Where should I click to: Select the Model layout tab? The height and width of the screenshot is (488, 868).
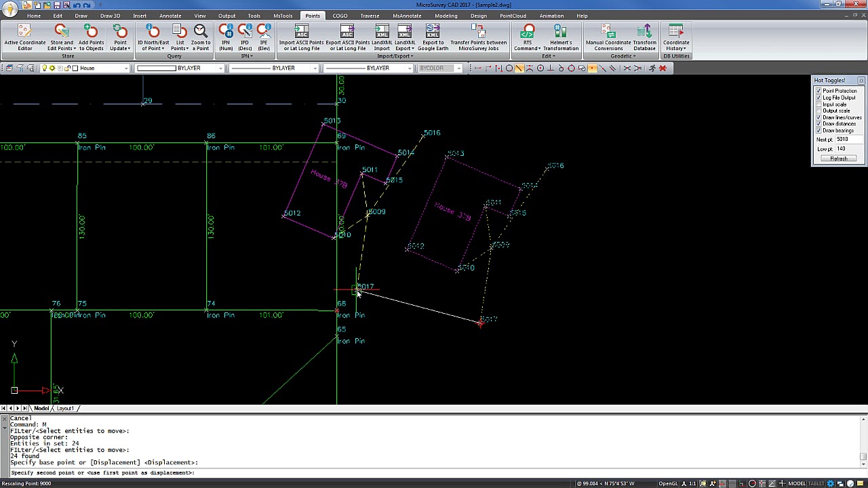[x=41, y=408]
